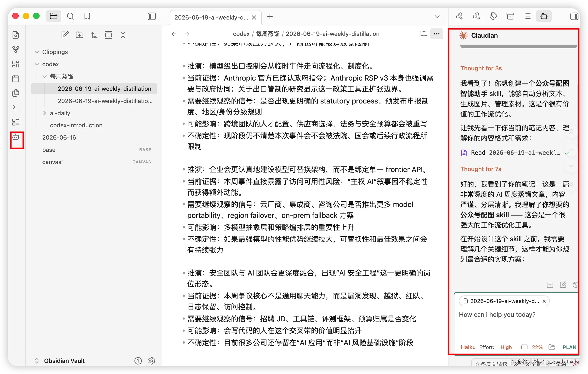
Task: Collapse the 每周蒸馏 folder
Action: [45, 76]
